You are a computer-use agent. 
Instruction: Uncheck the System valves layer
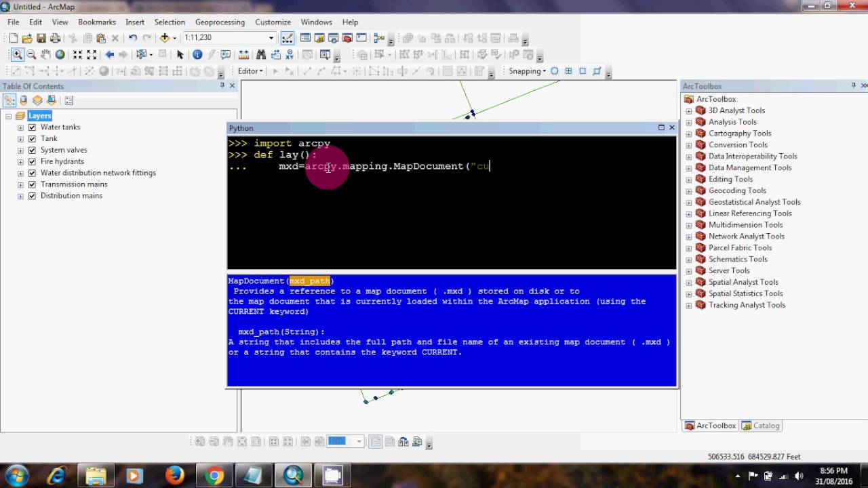point(32,150)
